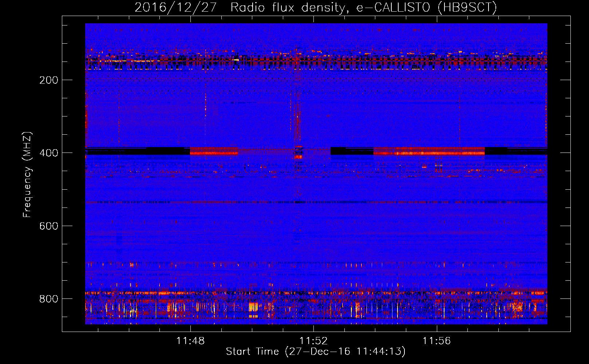Click the 'Start Time (27-Dec-16 11:44:13)' axis label
589x364 pixels.
pos(316,352)
